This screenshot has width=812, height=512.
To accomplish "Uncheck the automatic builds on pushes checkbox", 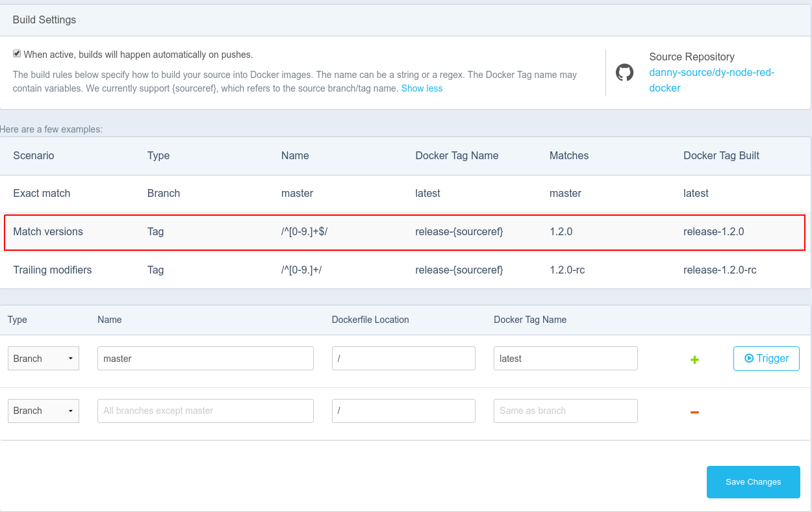I will pos(17,54).
